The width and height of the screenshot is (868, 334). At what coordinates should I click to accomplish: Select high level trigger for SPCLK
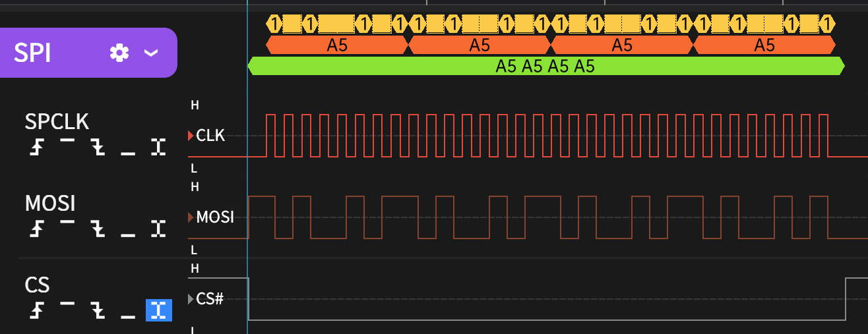tap(67, 141)
